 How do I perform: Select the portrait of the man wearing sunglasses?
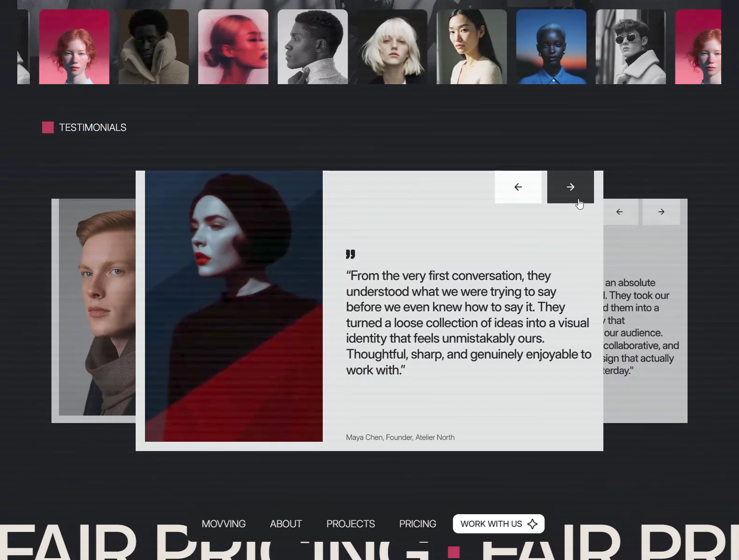pos(631,47)
